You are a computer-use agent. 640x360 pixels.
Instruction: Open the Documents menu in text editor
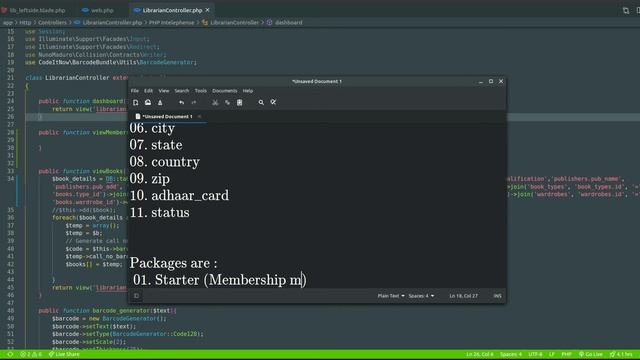[x=224, y=91]
